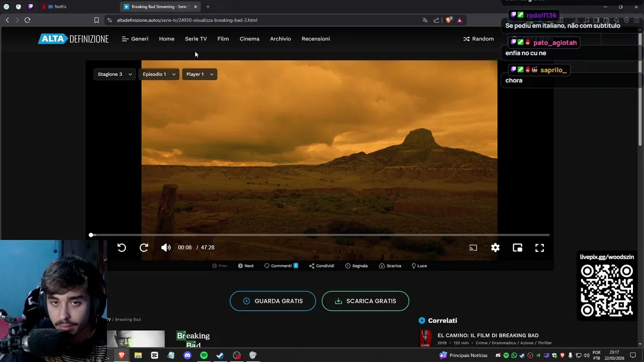Open Discord from the taskbar

(x=187, y=355)
